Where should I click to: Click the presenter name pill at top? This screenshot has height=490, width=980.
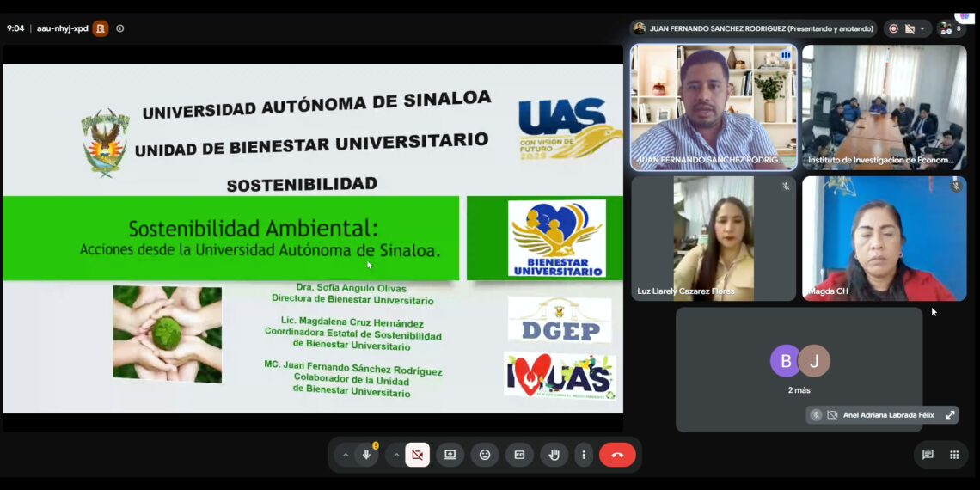(754, 28)
